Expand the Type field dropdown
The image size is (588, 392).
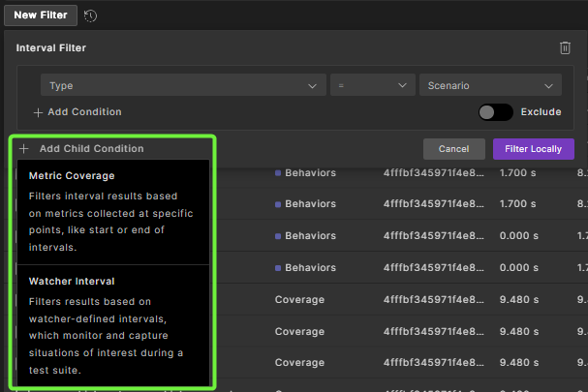click(x=182, y=86)
